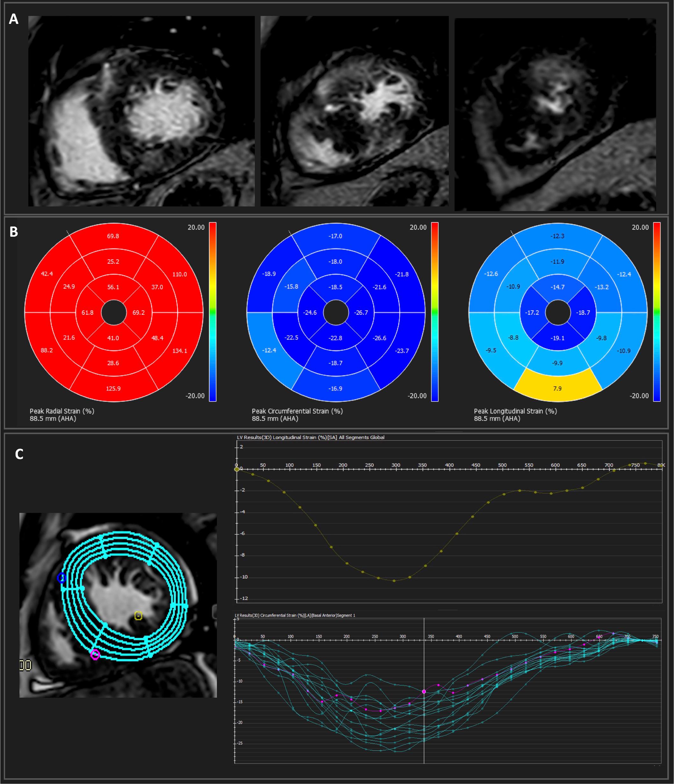Viewport: 674px width, 784px height.
Task: Select the rightmost apical MRI image
Action: pyautogui.click(x=555, y=114)
